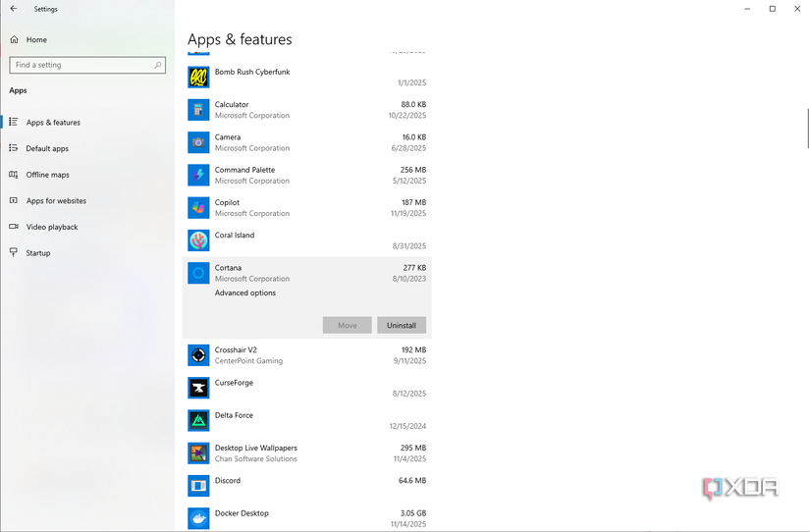Select the Docker Desktop entry name
This screenshot has width=810, height=532.
(242, 513)
